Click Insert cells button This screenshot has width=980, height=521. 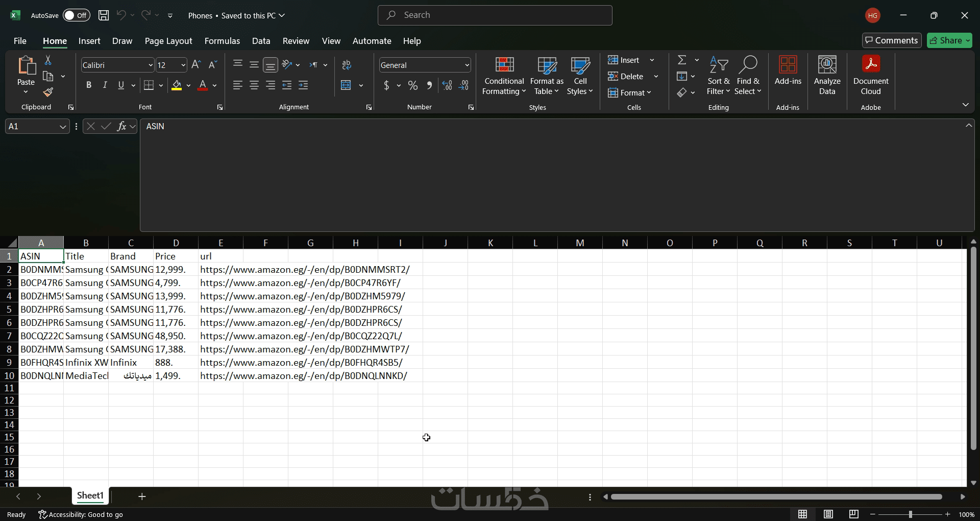(x=624, y=60)
